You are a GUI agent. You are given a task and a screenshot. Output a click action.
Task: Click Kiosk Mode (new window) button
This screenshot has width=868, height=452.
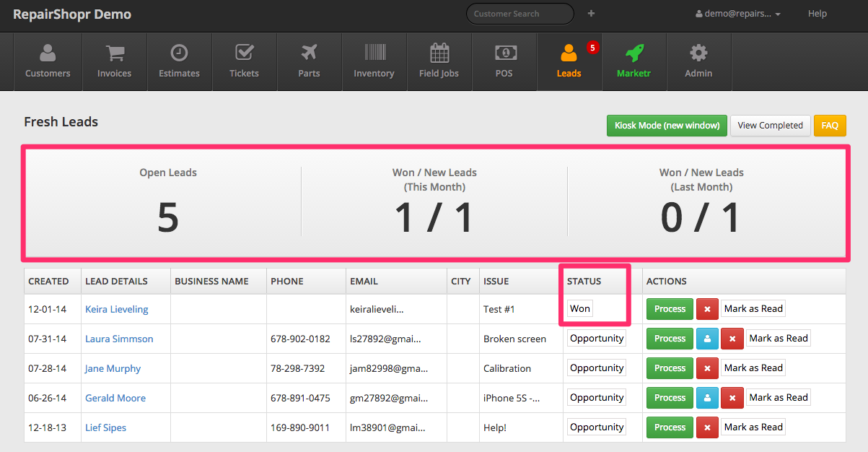click(x=667, y=126)
